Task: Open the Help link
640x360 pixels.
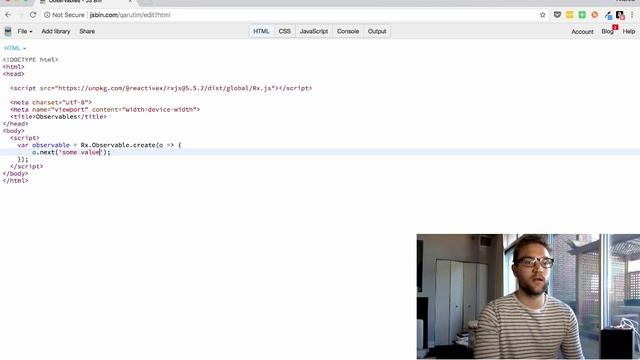Action: pos(629,31)
